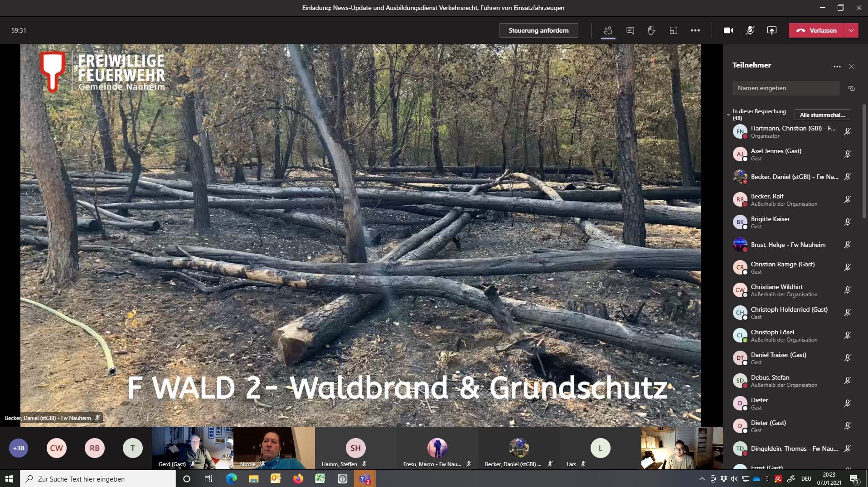Show the +38 additional participants
The height and width of the screenshot is (487, 868).
tap(19, 448)
